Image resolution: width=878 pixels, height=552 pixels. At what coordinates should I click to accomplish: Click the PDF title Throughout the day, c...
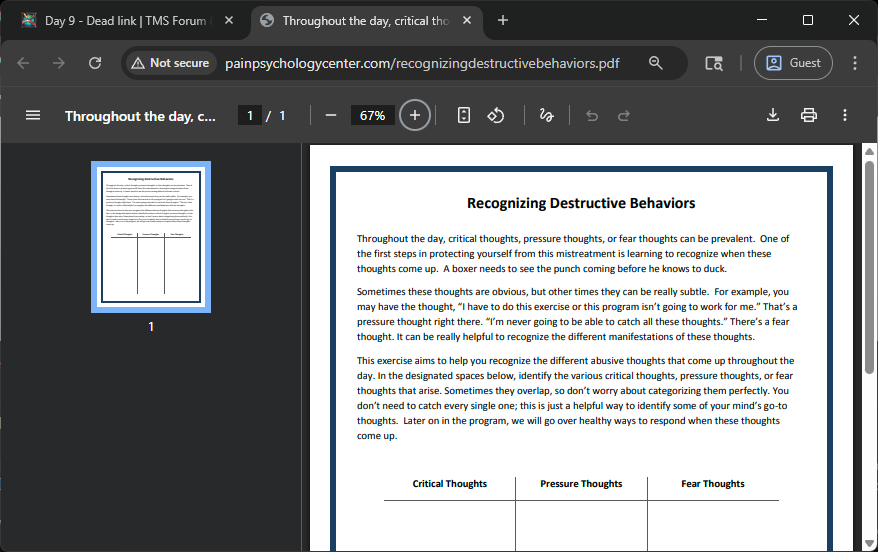[x=140, y=116]
